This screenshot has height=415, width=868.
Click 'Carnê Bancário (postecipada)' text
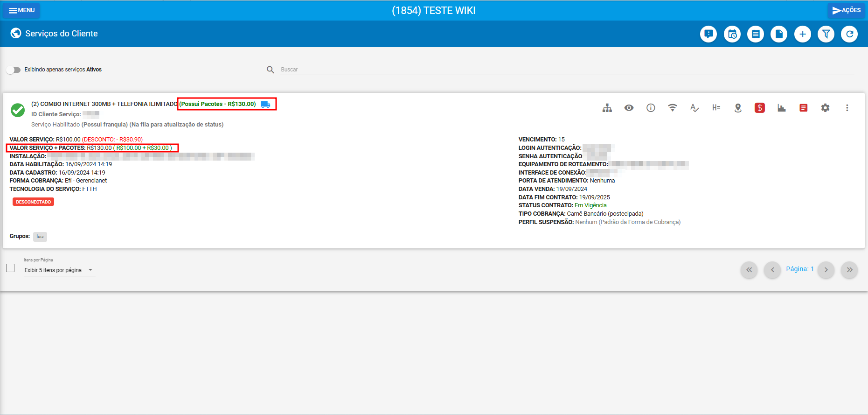[605, 214]
